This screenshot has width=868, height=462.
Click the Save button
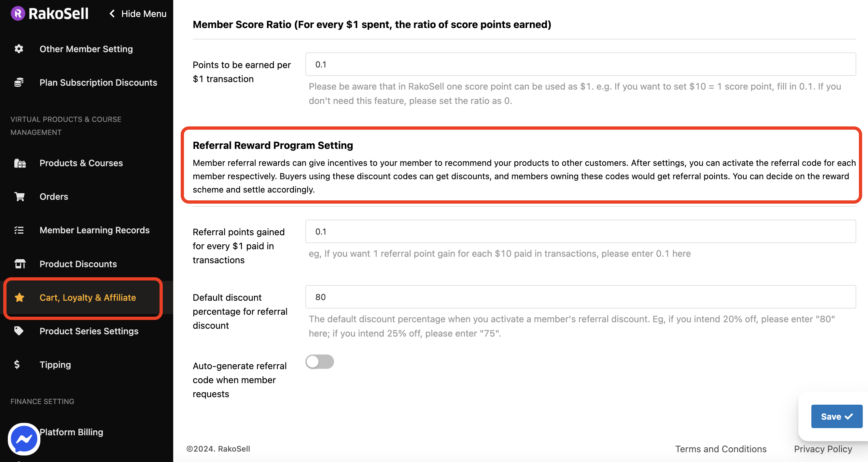(x=836, y=416)
